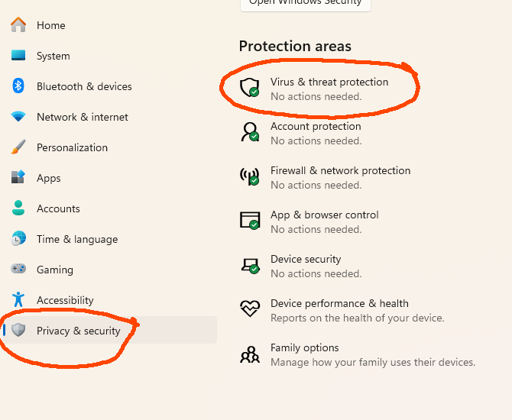512x420 pixels.
Task: Click the Virus & threat protection shield icon
Action: [x=250, y=88]
